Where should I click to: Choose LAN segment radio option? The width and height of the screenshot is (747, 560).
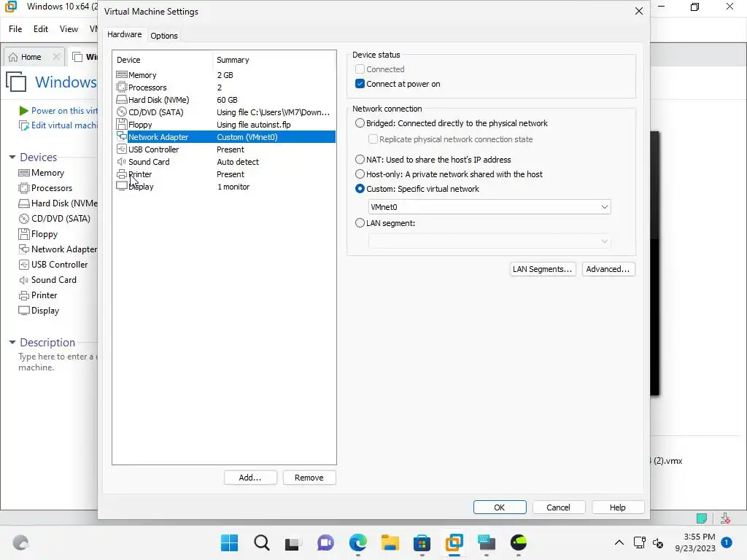tap(360, 223)
